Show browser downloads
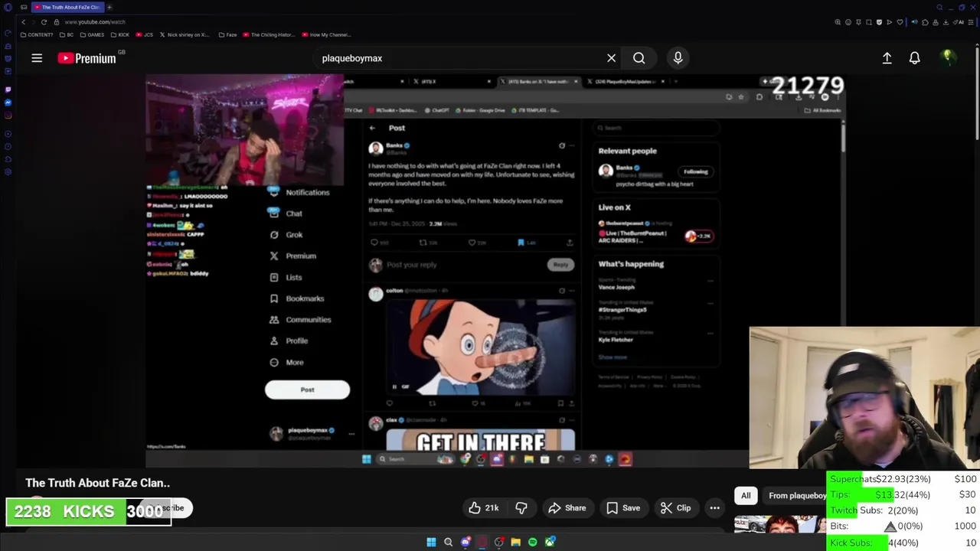 [x=946, y=22]
